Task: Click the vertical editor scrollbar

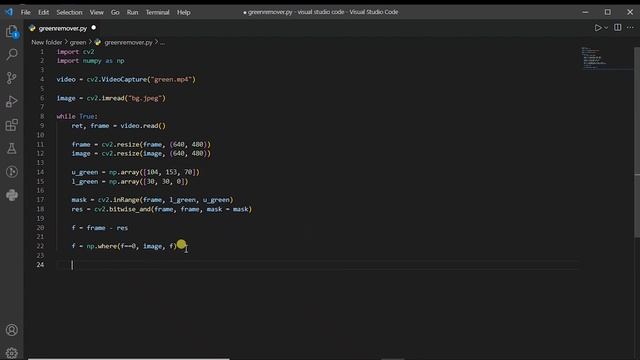Action: [x=637, y=141]
